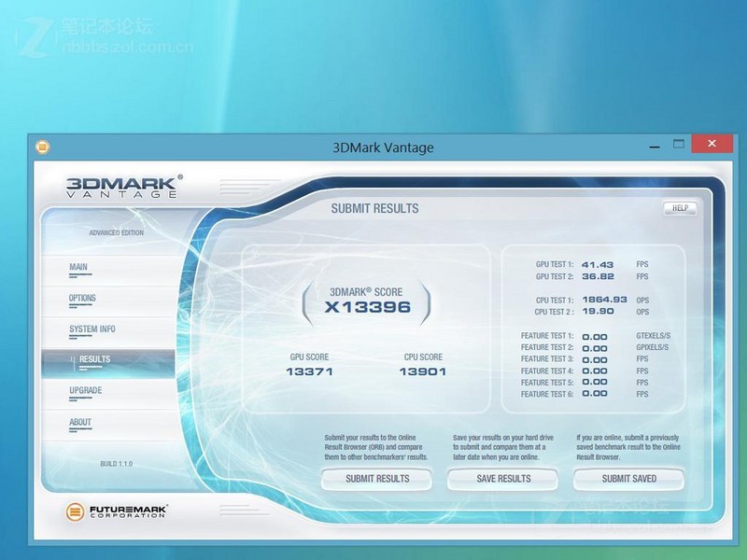Minimize the 3DMark Vantage window
This screenshot has height=560, width=747.
point(655,146)
